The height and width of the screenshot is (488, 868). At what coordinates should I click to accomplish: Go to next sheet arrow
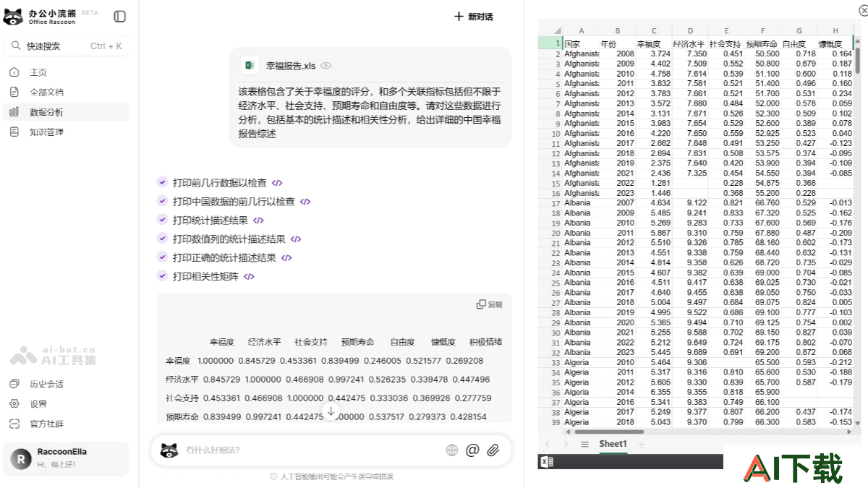(x=566, y=444)
